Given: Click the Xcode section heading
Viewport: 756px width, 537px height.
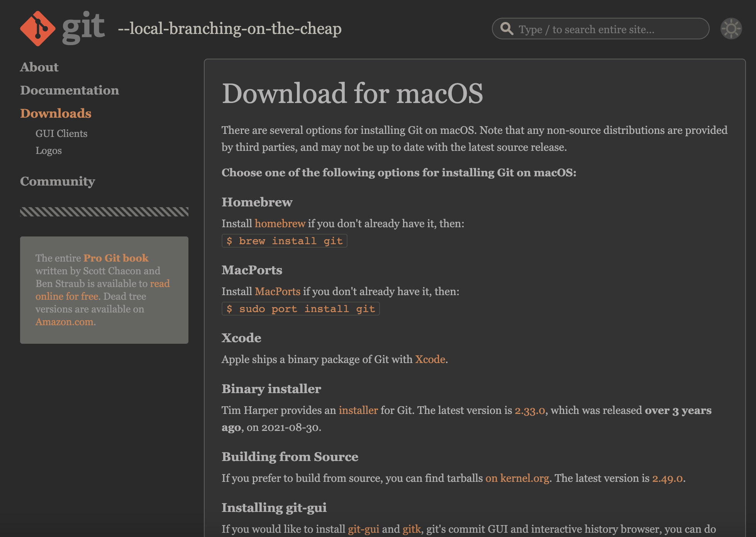Looking at the screenshot, I should click(x=241, y=338).
